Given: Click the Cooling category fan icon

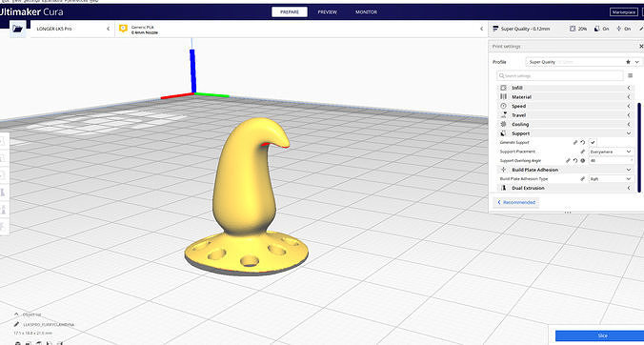Looking at the screenshot, I should [503, 124].
